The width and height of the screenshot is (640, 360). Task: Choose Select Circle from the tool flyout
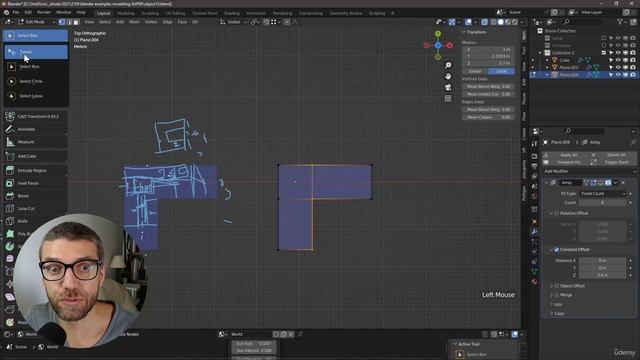[x=36, y=81]
